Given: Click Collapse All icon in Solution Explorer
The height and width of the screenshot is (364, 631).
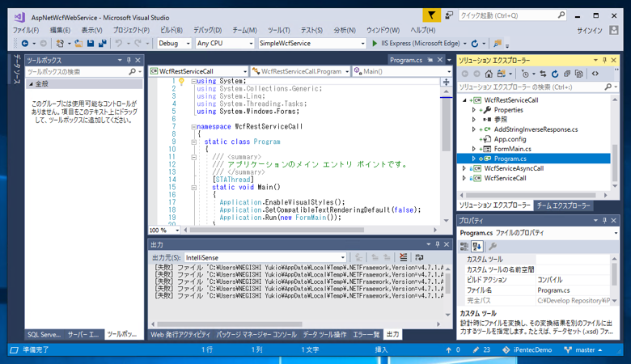Looking at the screenshot, I should click(567, 74).
